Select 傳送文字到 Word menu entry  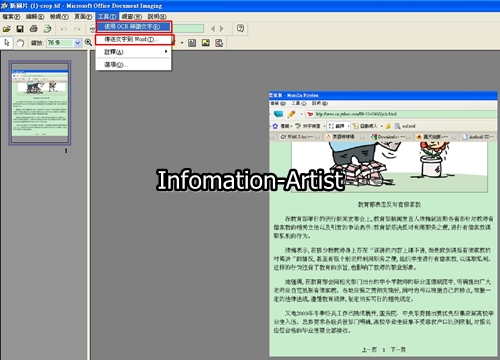pyautogui.click(x=134, y=39)
